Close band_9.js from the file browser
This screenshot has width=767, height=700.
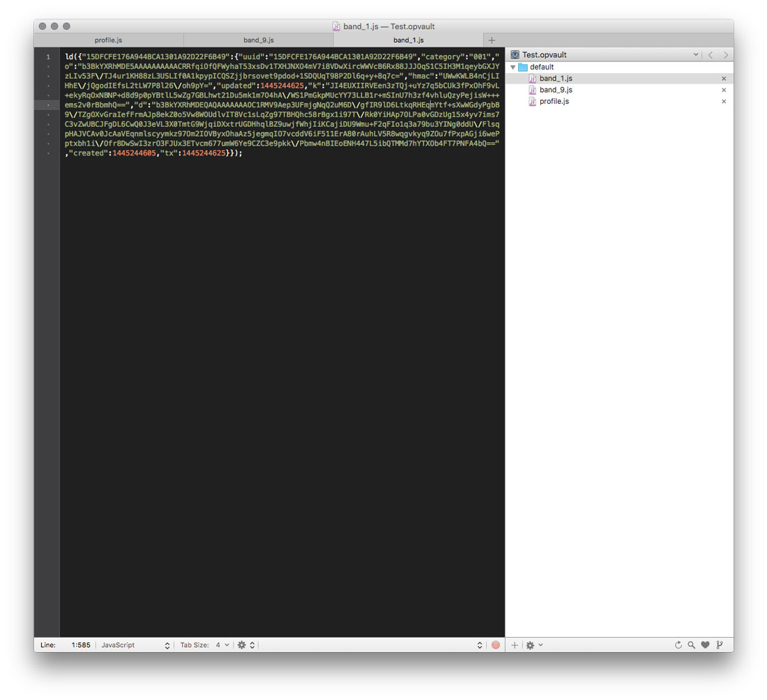coord(724,90)
